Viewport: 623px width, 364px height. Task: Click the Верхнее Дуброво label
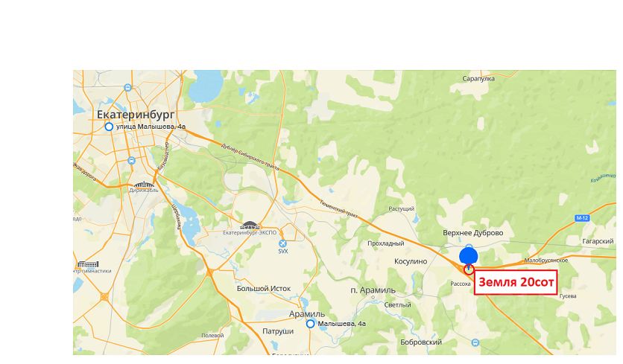click(x=472, y=233)
